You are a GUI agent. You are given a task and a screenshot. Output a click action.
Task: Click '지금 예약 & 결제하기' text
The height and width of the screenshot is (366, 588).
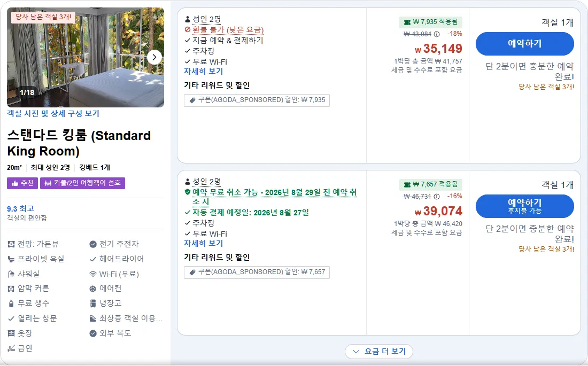tap(228, 40)
